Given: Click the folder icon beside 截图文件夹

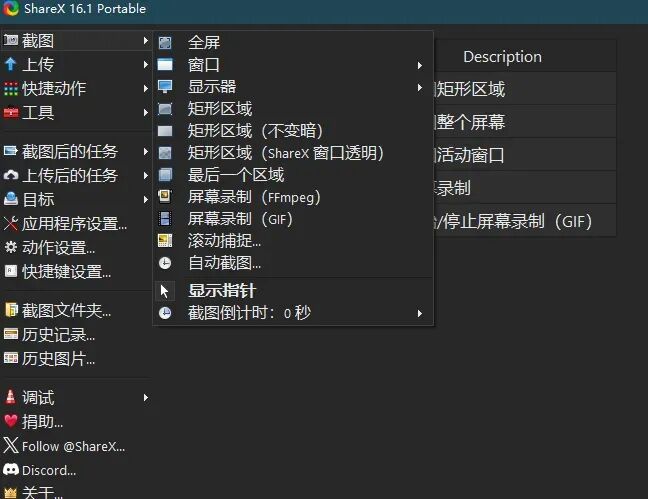Looking at the screenshot, I should pyautogui.click(x=11, y=310).
